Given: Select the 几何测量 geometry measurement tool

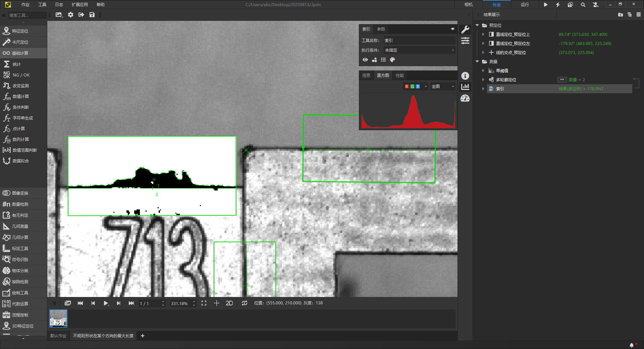Looking at the screenshot, I should tap(20, 227).
